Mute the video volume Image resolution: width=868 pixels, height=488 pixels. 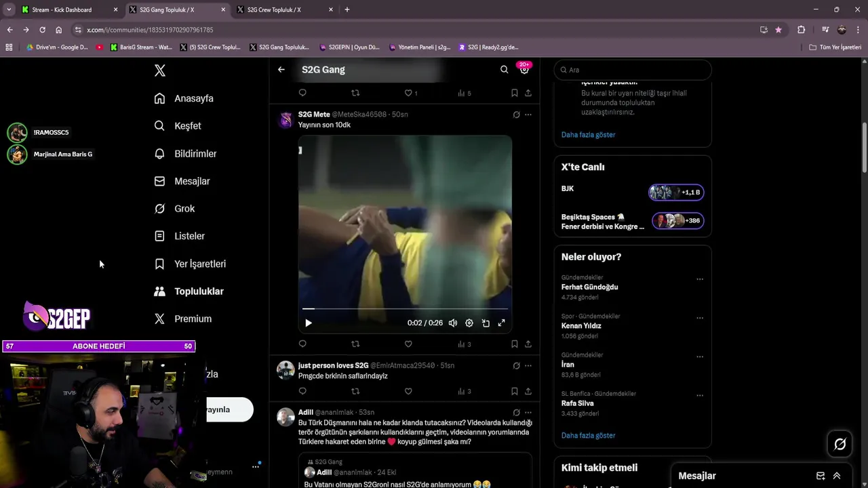(x=453, y=323)
